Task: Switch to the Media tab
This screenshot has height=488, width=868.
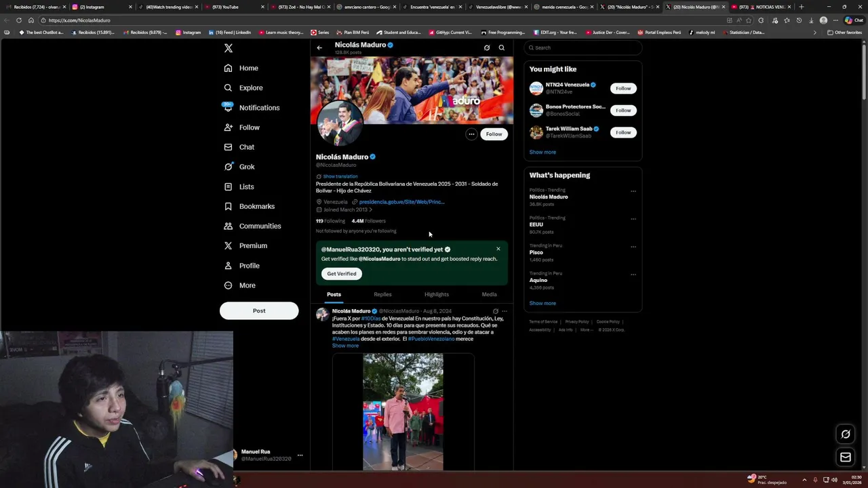Action: (x=489, y=294)
